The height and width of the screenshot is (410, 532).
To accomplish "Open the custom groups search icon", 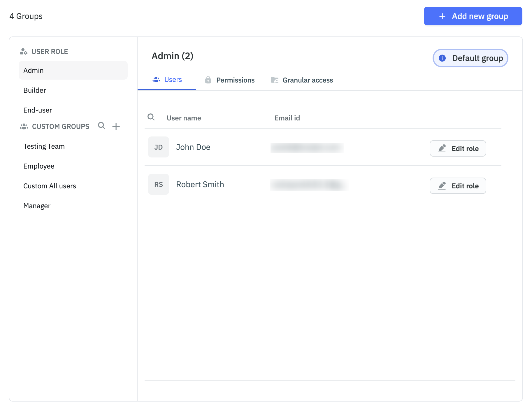I will pyautogui.click(x=101, y=126).
